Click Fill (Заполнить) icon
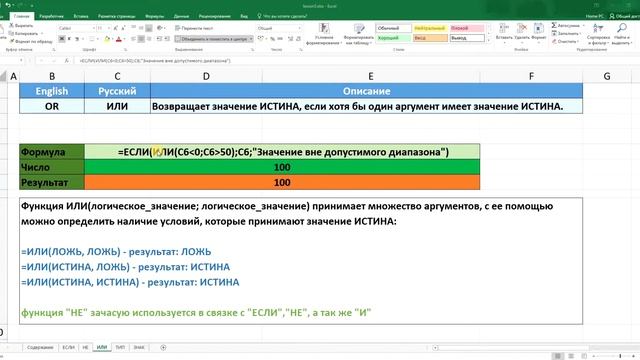The width and height of the screenshot is (640, 360). click(554, 33)
